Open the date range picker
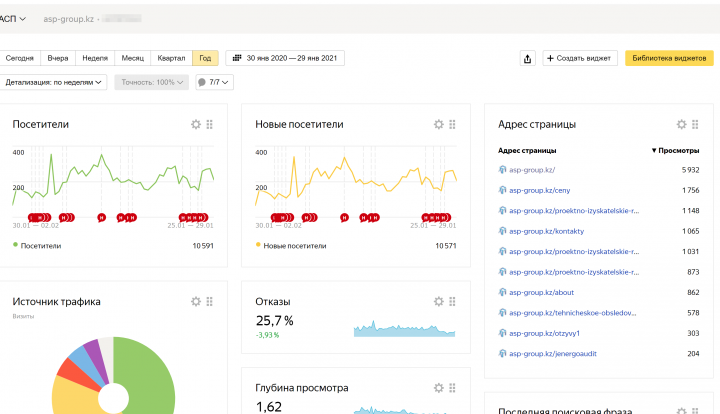This screenshot has width=720, height=414. click(x=285, y=58)
